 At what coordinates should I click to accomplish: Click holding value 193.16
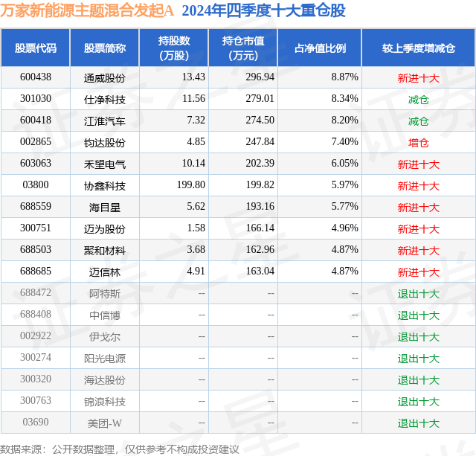(x=260, y=207)
